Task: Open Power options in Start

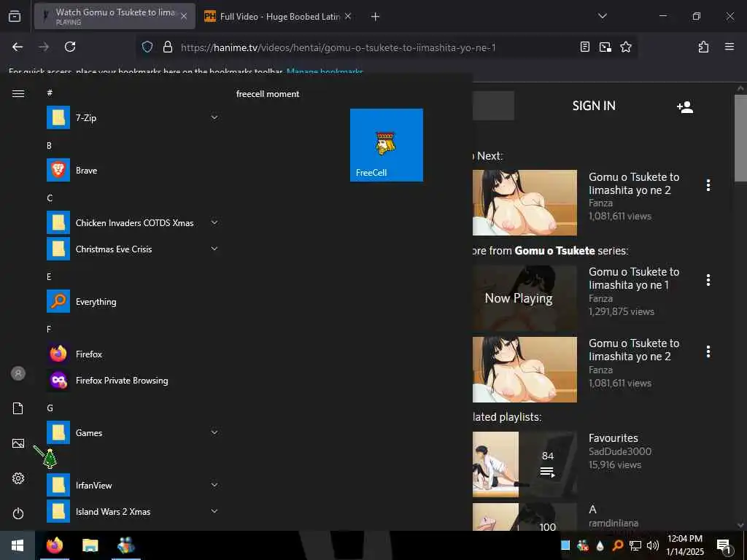Action: tap(18, 513)
